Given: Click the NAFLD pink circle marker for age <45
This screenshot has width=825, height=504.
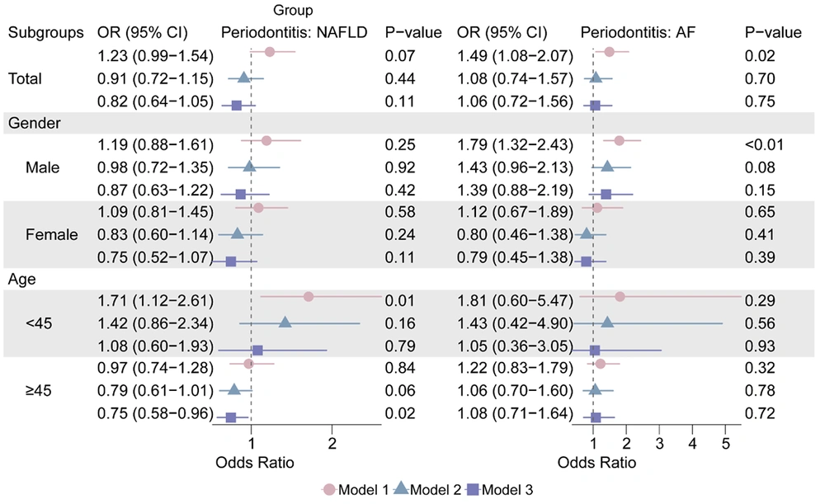Looking at the screenshot, I should [309, 296].
